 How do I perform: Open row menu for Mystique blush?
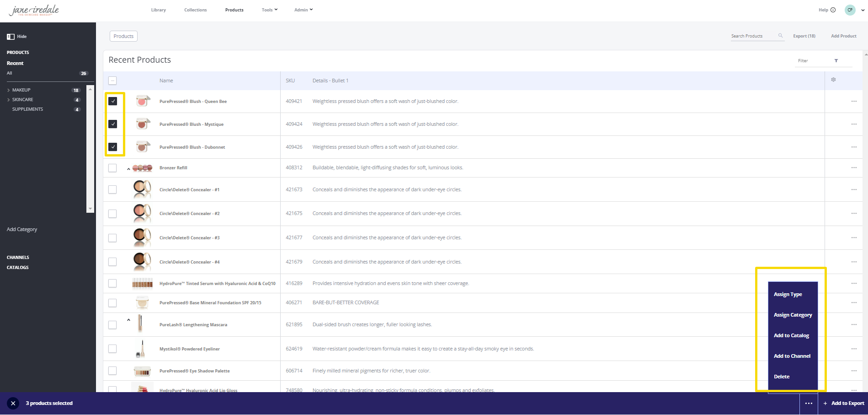tap(854, 124)
